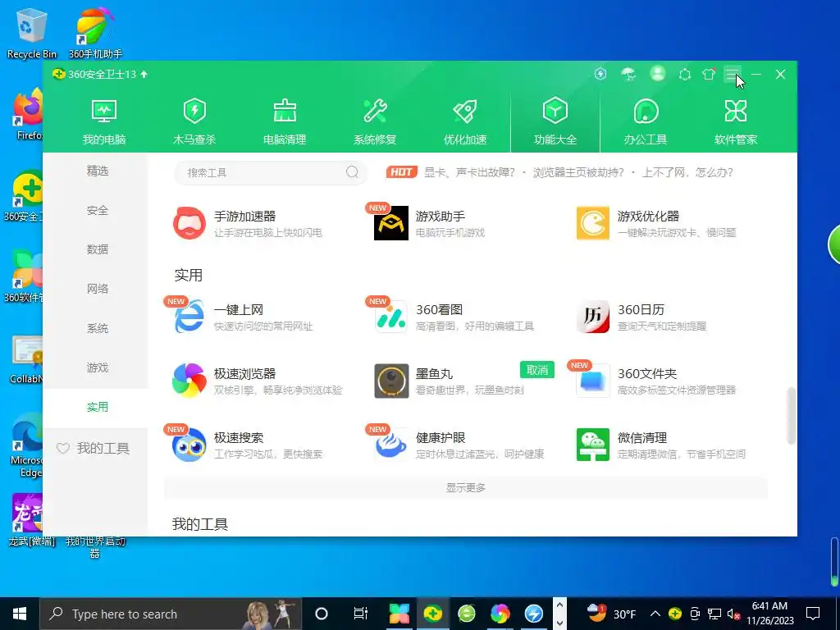840x630 pixels.
Task: Open 系统修复 wrench icon
Action: pos(375,111)
